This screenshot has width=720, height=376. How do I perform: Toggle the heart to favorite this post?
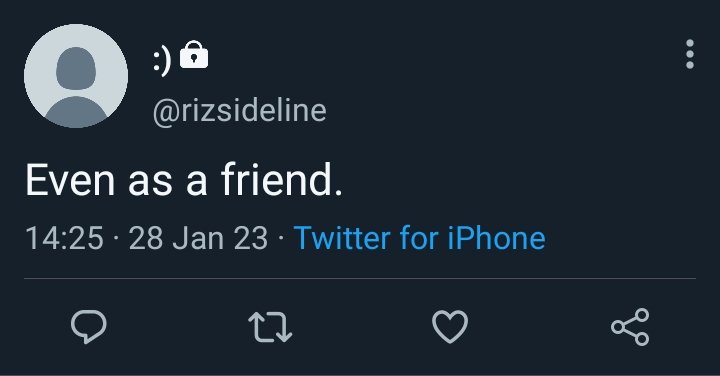[x=450, y=326]
